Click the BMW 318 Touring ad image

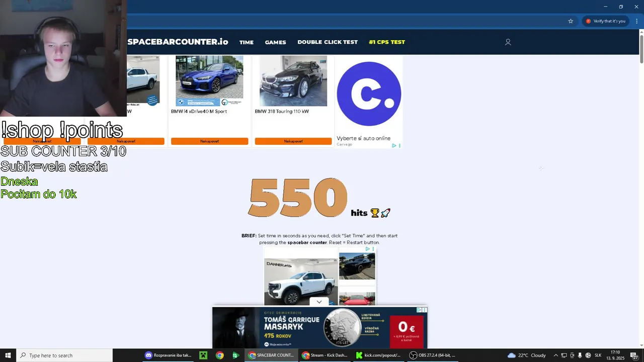tap(293, 81)
